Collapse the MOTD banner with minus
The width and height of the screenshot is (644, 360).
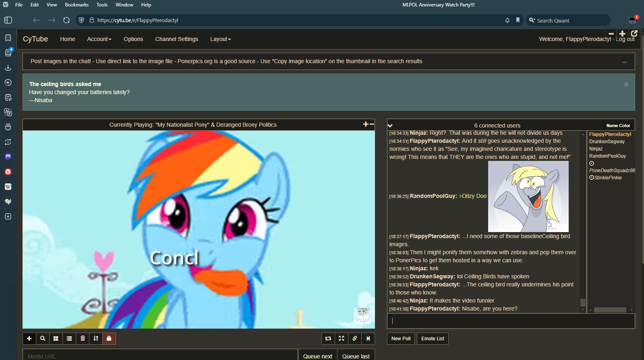coord(625,62)
